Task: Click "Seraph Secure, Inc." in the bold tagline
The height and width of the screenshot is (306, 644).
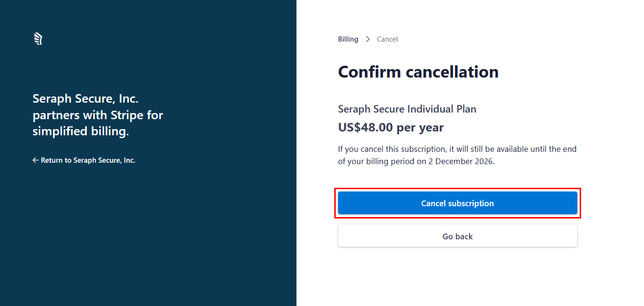Action: 85,99
